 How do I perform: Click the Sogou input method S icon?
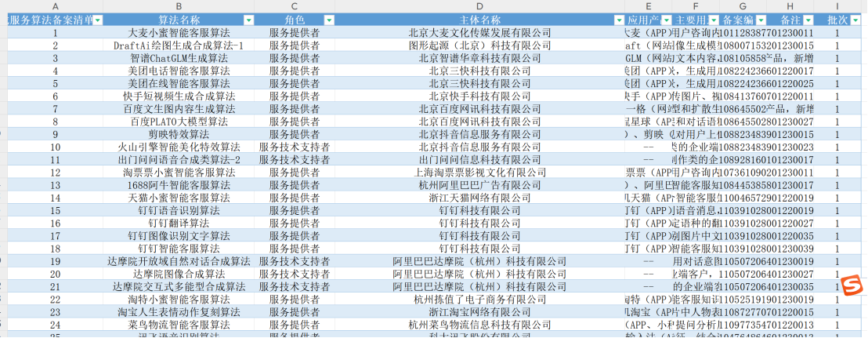point(853,287)
